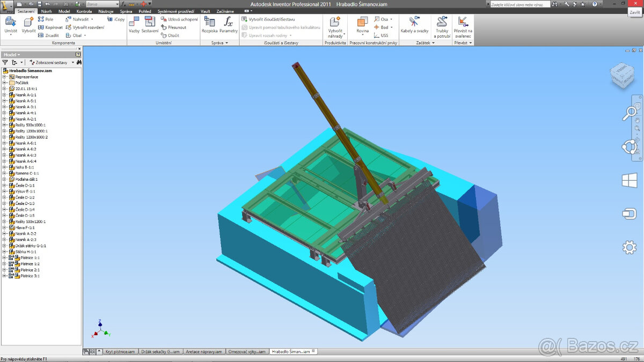Click the binoculars find icon in browser

[79, 62]
